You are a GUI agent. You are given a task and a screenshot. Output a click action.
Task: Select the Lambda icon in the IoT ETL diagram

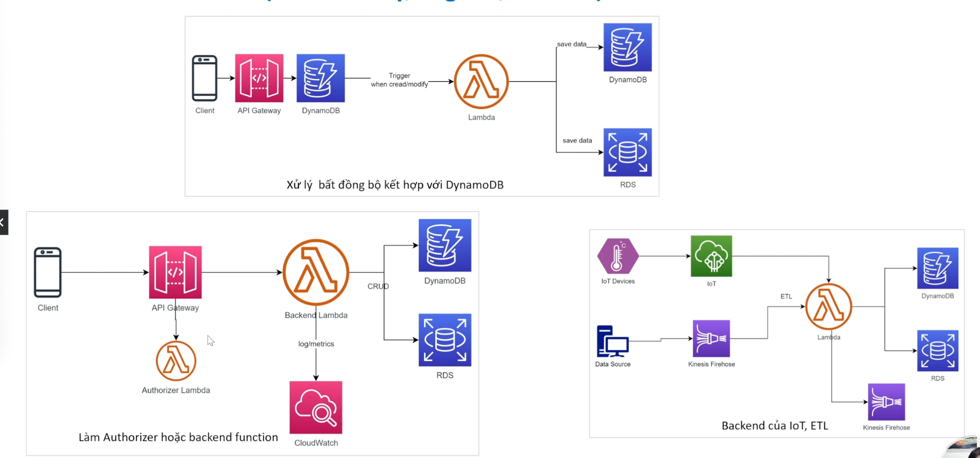[829, 307]
